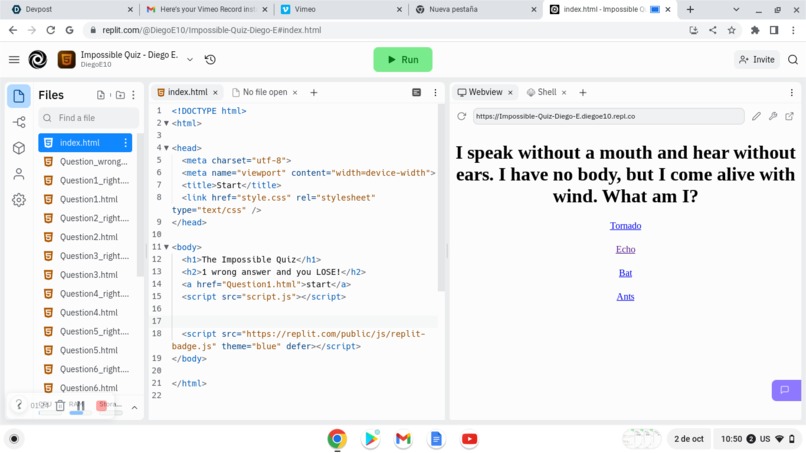Image resolution: width=806 pixels, height=453 pixels.
Task: Open the Webview pane three-dot menu
Action: point(792,93)
